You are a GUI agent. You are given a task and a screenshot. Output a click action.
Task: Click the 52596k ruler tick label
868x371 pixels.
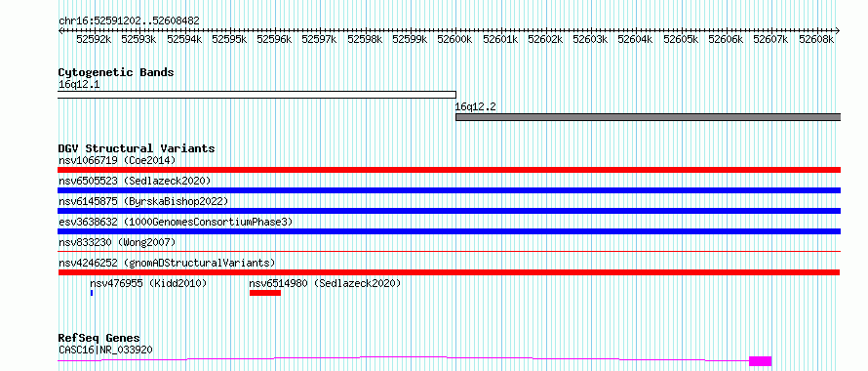tap(275, 39)
